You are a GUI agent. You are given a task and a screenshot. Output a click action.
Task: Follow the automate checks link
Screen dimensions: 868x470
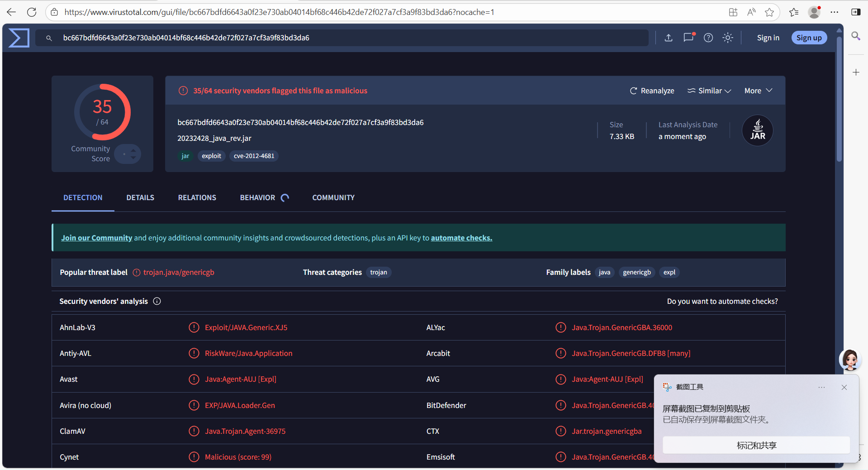tap(461, 238)
